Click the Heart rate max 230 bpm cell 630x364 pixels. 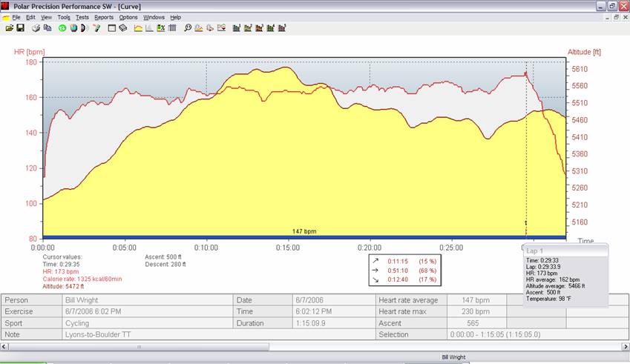pos(476,311)
